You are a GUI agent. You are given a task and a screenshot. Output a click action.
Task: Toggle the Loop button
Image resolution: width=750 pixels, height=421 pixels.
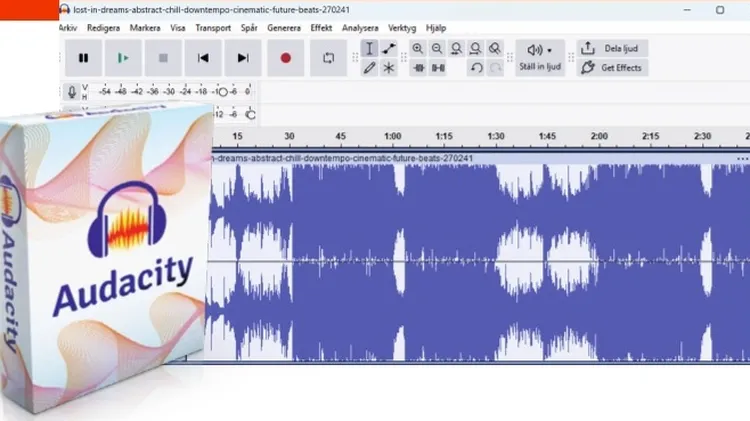point(328,58)
